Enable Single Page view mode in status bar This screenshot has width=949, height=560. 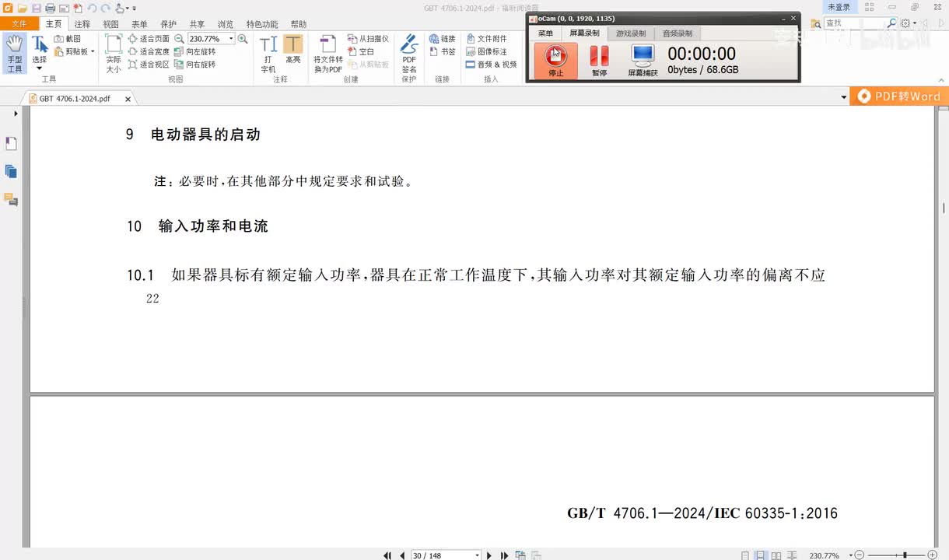point(745,555)
